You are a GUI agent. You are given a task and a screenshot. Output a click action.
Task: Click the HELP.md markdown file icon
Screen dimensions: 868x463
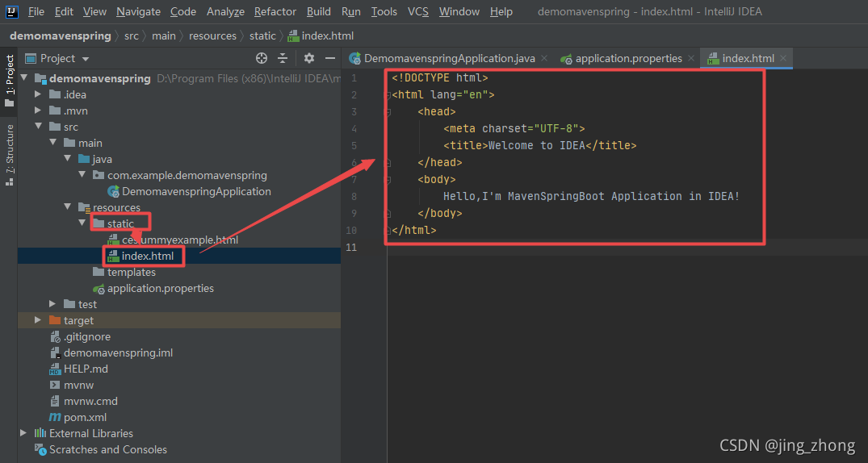(55, 369)
